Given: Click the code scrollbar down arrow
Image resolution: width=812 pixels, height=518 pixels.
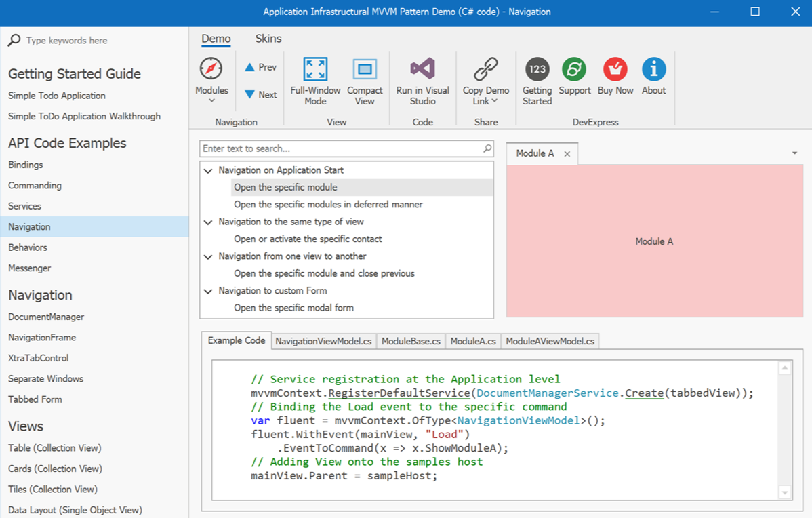Looking at the screenshot, I should (x=785, y=493).
